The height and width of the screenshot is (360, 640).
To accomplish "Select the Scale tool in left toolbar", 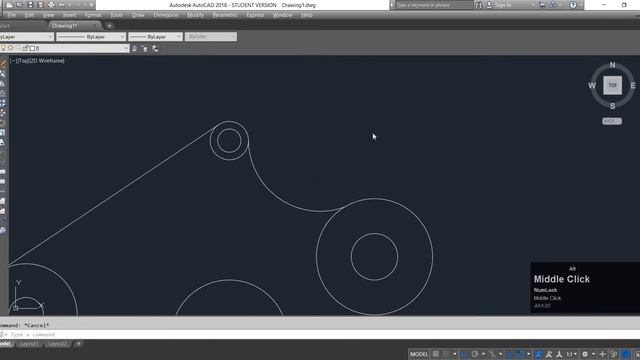I will click(x=2, y=133).
